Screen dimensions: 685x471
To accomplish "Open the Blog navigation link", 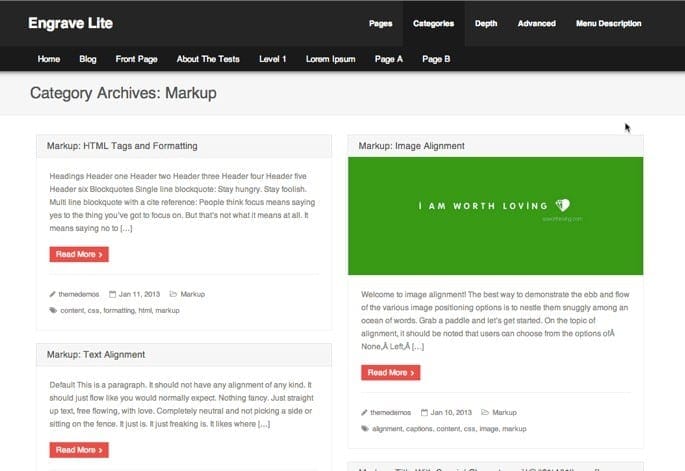I will (88, 59).
